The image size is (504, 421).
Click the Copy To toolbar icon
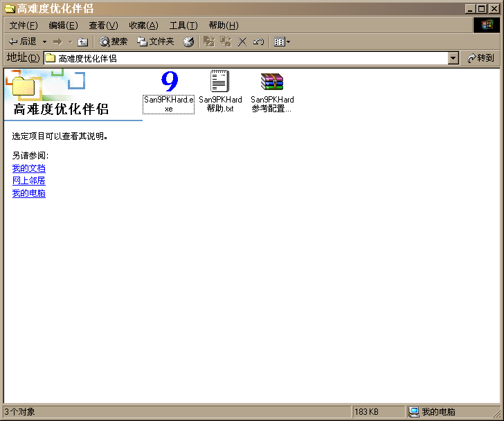[226, 42]
